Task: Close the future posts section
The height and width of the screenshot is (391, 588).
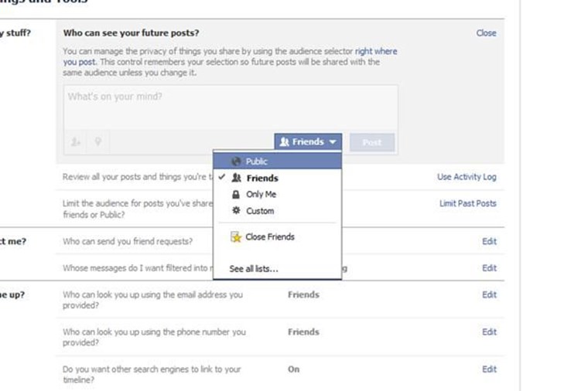Action: click(486, 33)
